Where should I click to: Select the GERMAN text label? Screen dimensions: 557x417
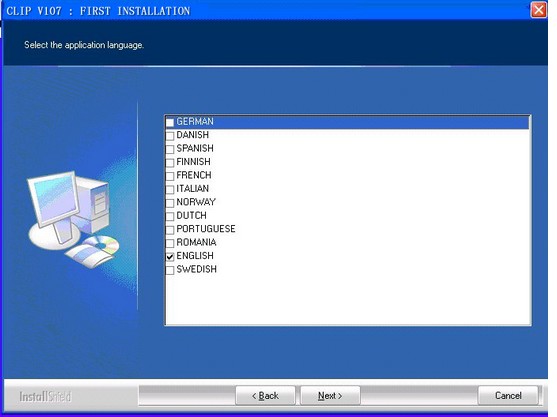[195, 121]
